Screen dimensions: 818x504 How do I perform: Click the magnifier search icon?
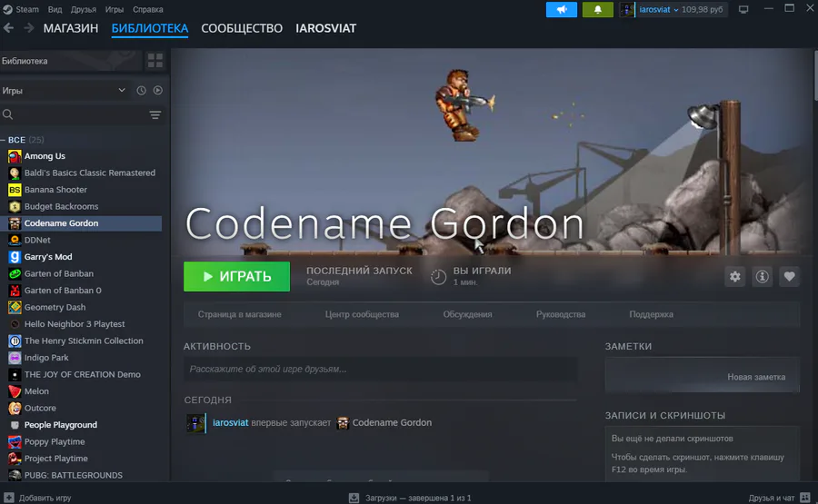click(x=7, y=114)
